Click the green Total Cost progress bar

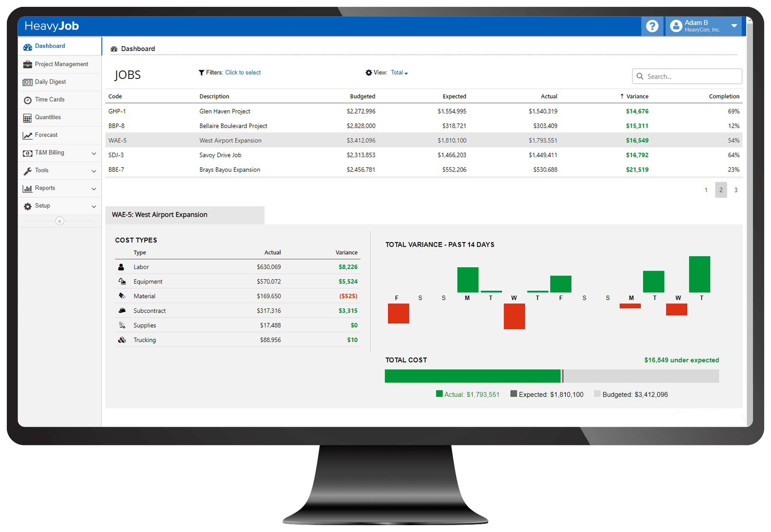click(472, 376)
